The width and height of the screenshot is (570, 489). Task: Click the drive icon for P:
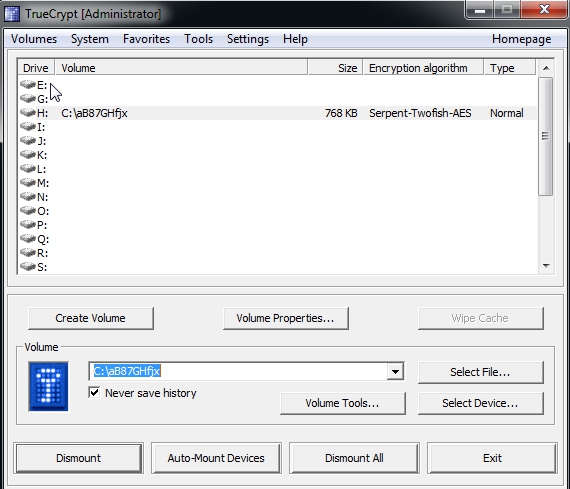coord(28,225)
